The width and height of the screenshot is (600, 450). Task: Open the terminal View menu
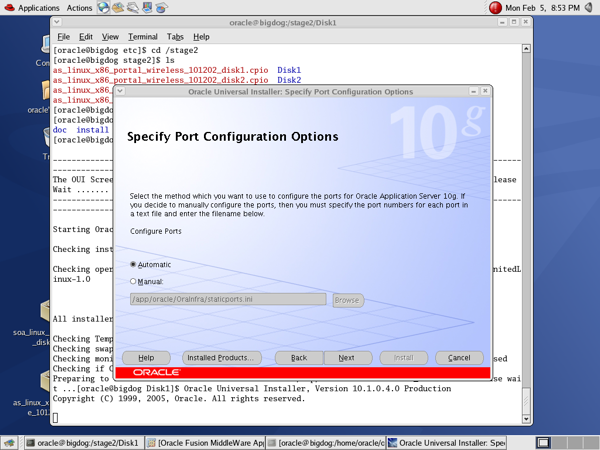coord(110,37)
